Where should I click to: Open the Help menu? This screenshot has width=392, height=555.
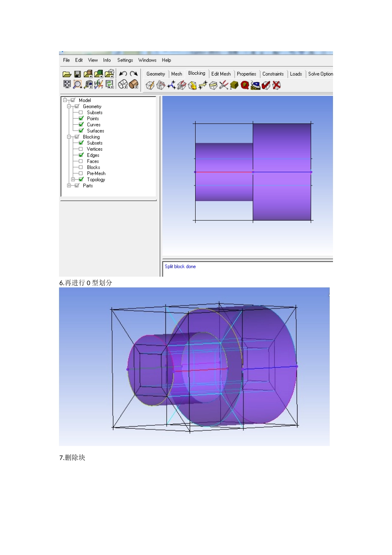tap(166, 60)
